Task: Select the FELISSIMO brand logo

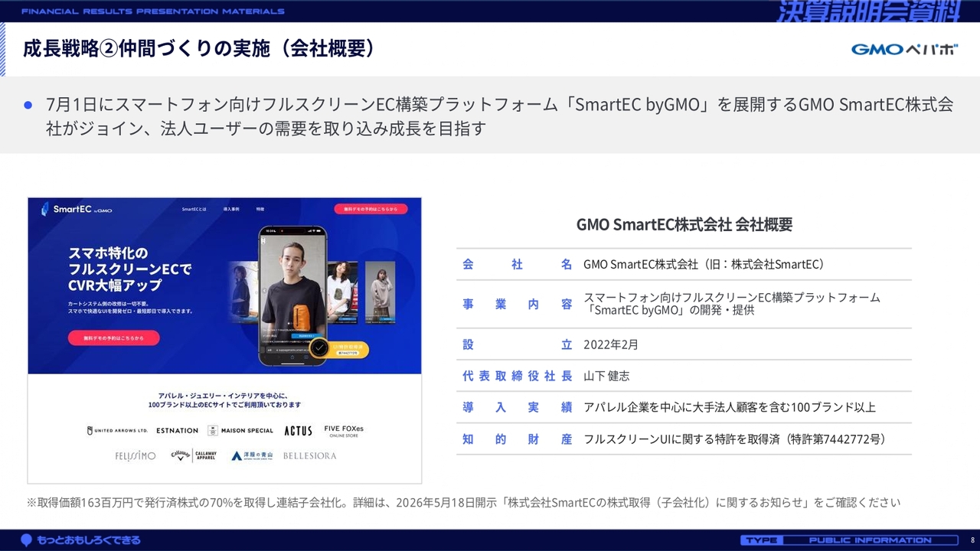Action: (x=136, y=456)
